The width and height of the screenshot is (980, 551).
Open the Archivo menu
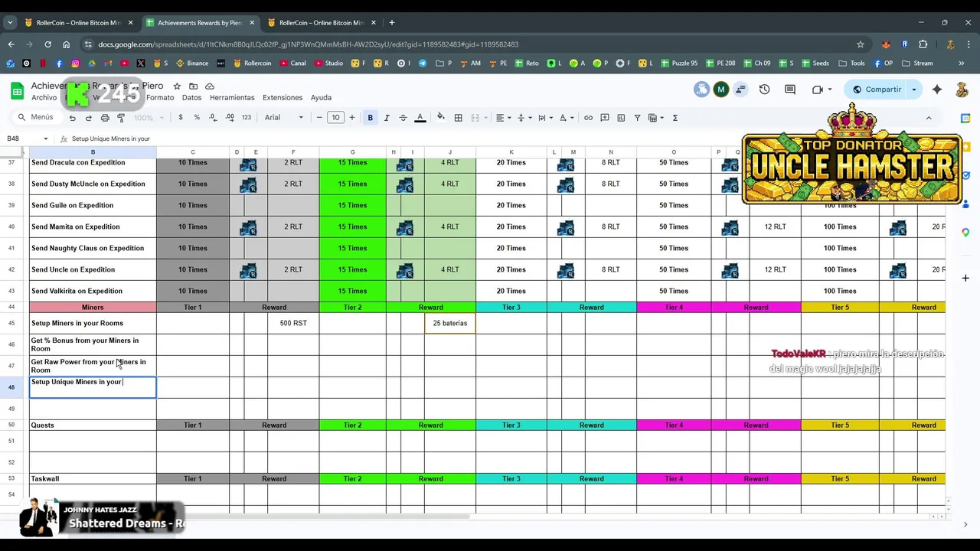pyautogui.click(x=44, y=98)
